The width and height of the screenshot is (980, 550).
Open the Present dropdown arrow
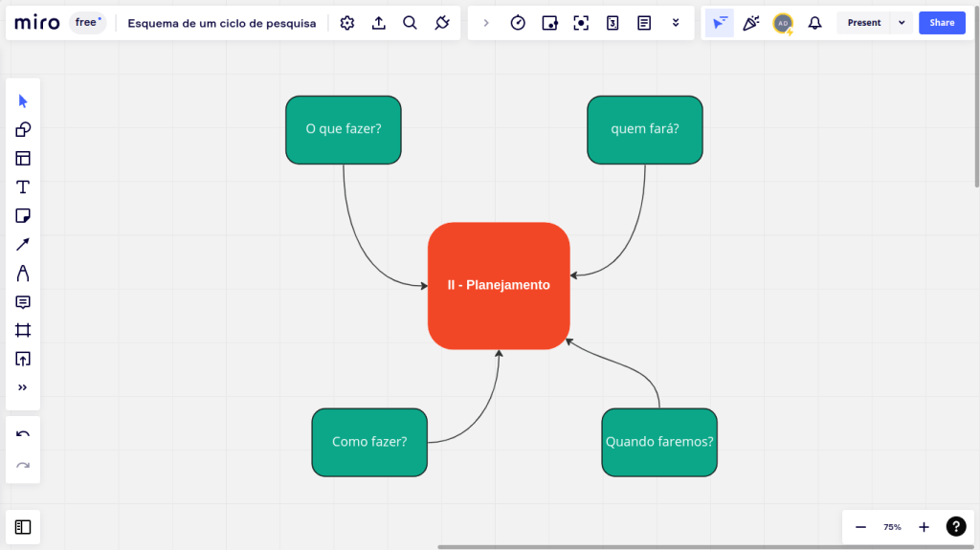click(x=902, y=23)
